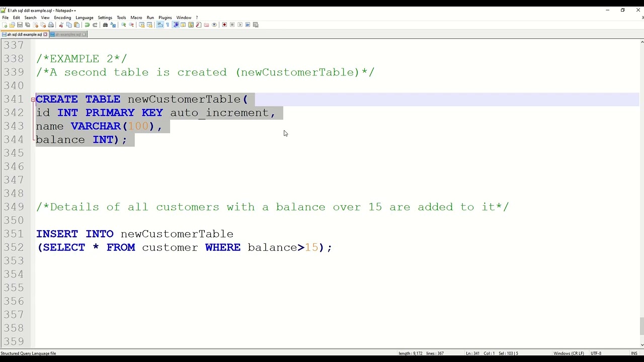Open the View menu
The image size is (644, 362).
point(45,18)
